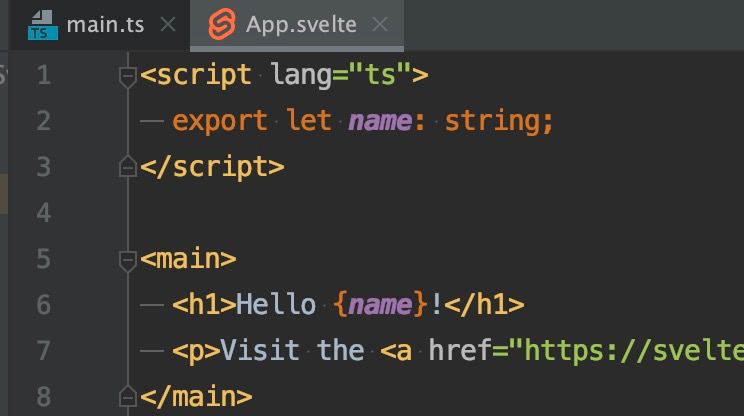Viewport: 744px width, 416px height.
Task: Select the App.svelte tab
Action: tap(297, 25)
